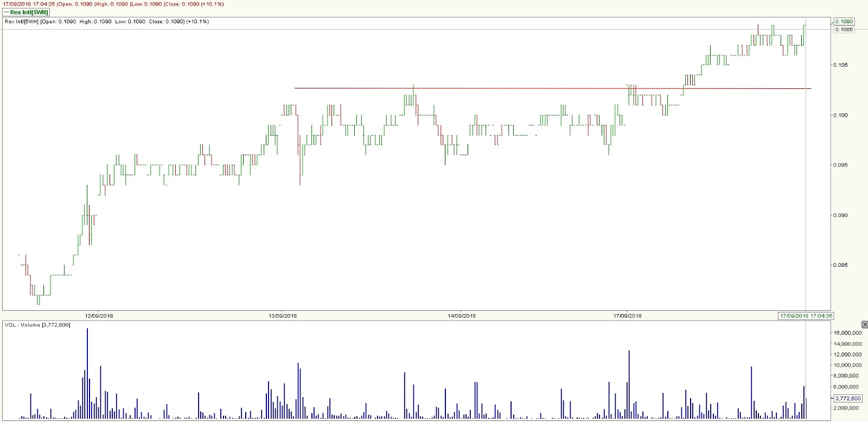Image resolution: width=868 pixels, height=422 pixels.
Task: Click the 10,000,000 volume axis label
Action: pos(848,366)
